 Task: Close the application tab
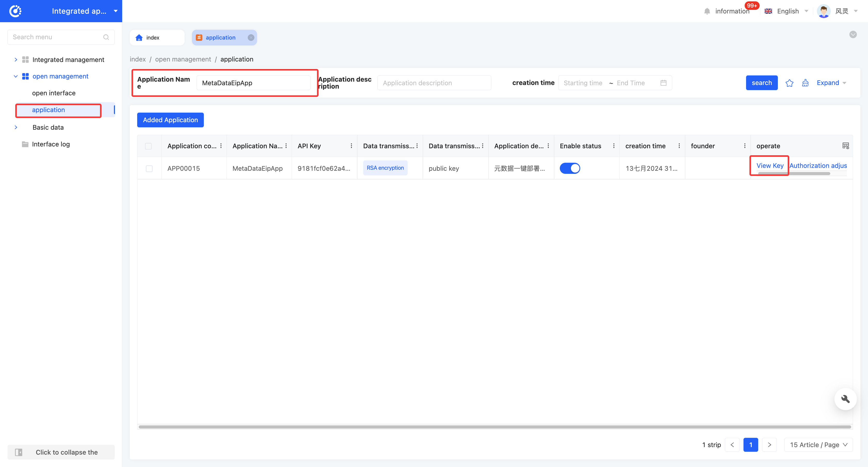pos(251,37)
